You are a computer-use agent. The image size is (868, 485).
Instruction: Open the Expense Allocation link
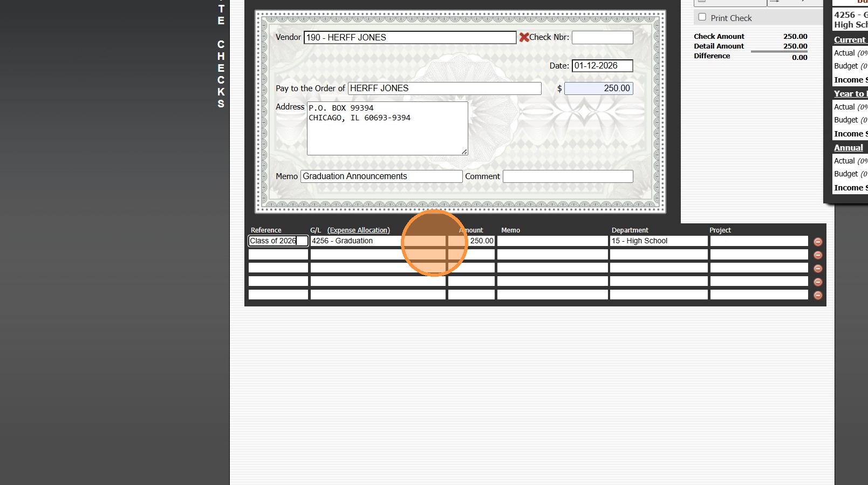click(x=358, y=230)
